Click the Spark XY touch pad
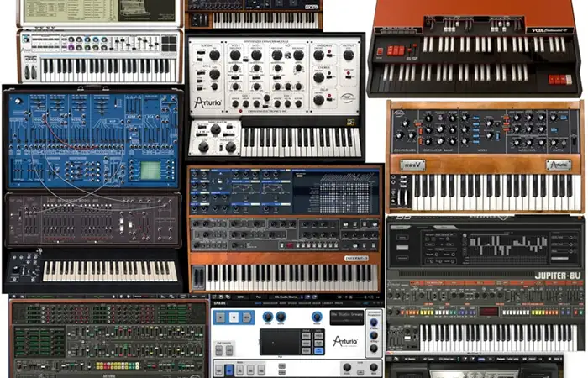The height and width of the screenshot is (378, 588). (280, 342)
